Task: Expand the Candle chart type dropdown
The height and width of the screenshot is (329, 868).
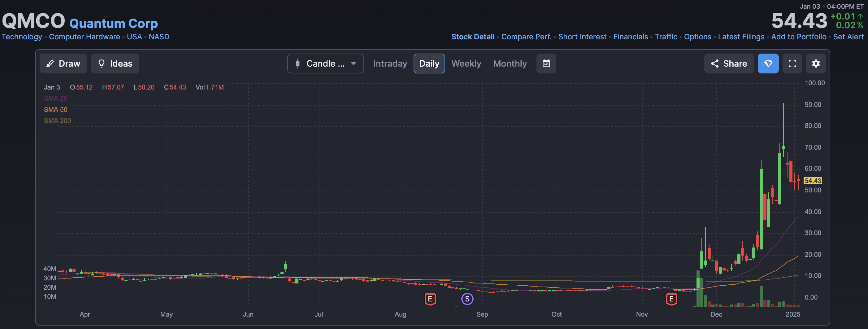Action: pos(325,64)
